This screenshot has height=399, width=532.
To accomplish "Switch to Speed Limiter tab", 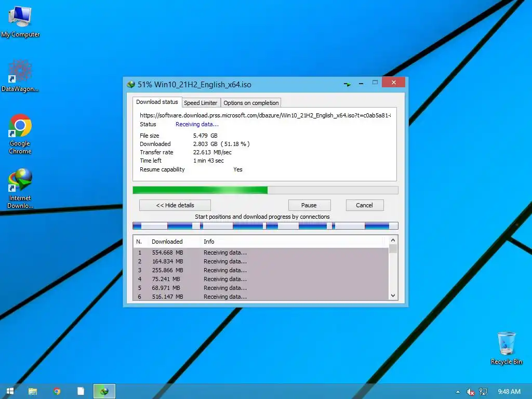I will tap(201, 103).
